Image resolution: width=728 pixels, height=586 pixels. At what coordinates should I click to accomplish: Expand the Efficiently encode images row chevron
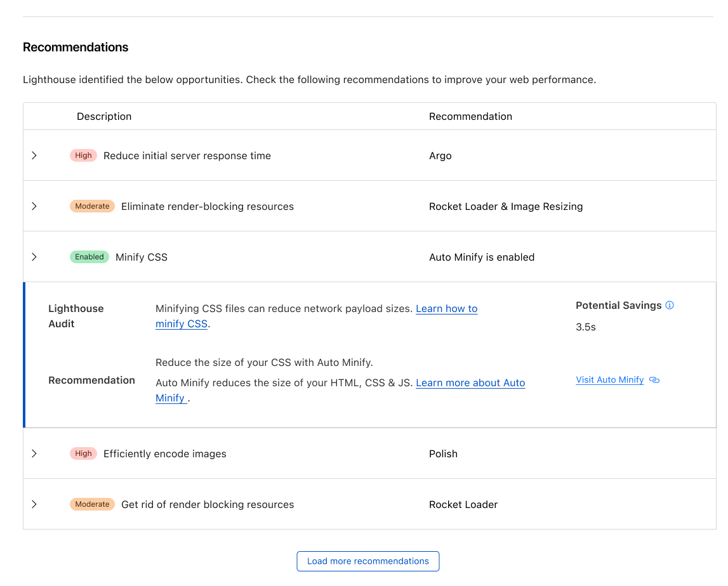click(x=34, y=453)
